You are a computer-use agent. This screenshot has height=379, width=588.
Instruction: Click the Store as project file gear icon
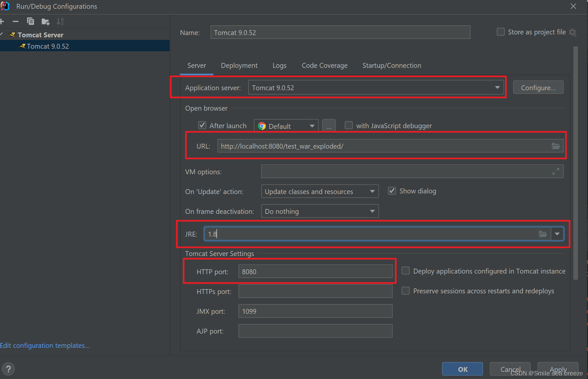573,32
